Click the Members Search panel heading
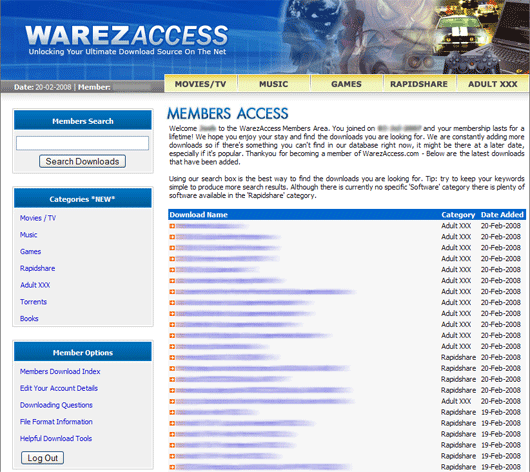The height and width of the screenshot is (472, 530). point(83,121)
